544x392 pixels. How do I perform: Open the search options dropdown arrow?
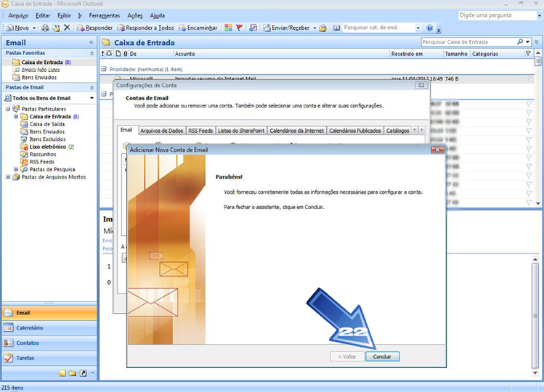[528, 42]
